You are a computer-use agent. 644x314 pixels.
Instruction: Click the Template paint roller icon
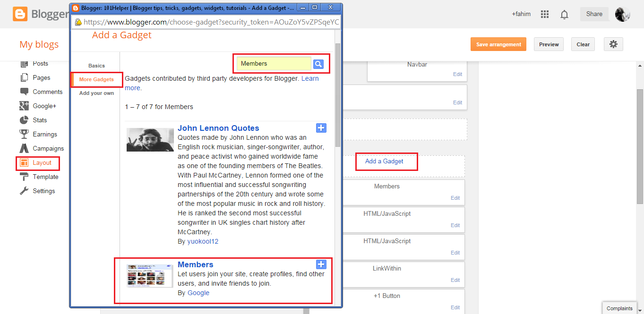(x=24, y=177)
